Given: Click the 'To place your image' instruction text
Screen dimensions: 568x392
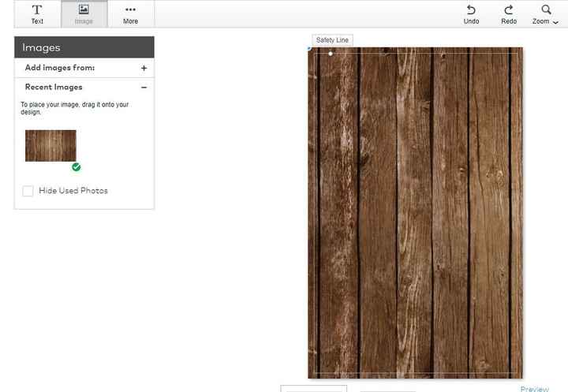Looking at the screenshot, I should (x=75, y=108).
